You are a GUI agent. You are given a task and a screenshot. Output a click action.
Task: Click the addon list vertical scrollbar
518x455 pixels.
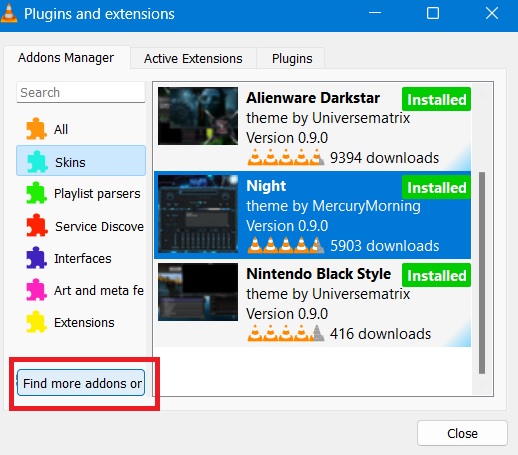(482, 273)
